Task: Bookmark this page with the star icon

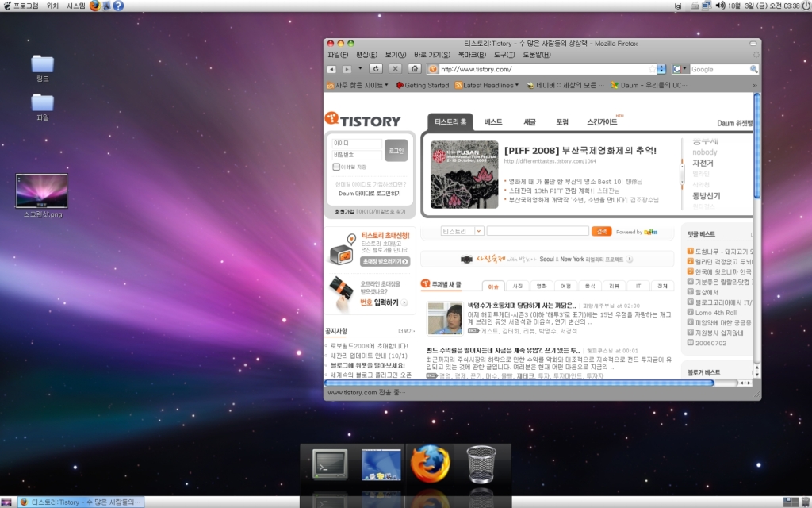Action: (x=652, y=69)
